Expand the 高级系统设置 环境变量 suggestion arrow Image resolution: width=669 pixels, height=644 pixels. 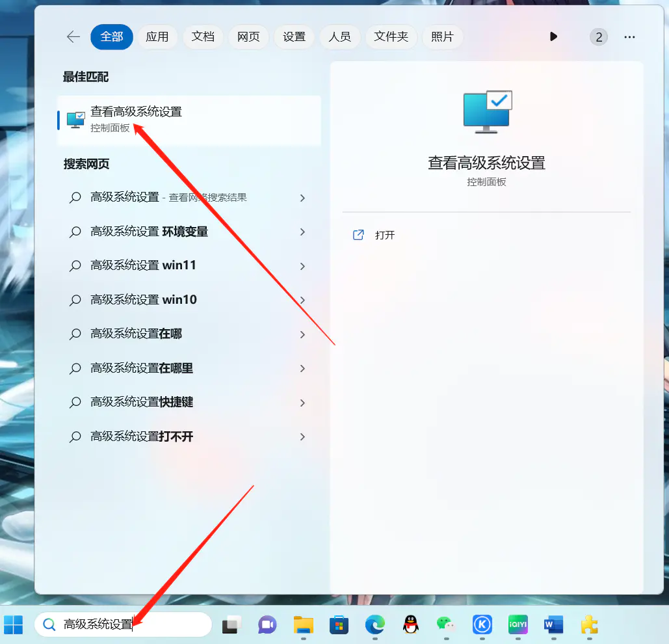(x=302, y=232)
